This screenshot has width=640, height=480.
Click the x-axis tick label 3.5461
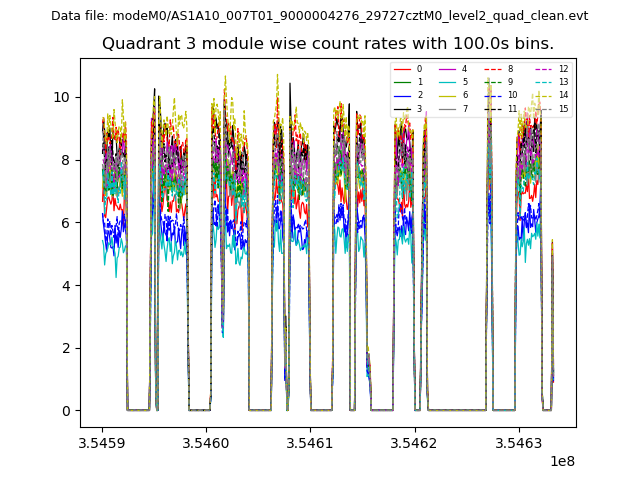(x=310, y=442)
